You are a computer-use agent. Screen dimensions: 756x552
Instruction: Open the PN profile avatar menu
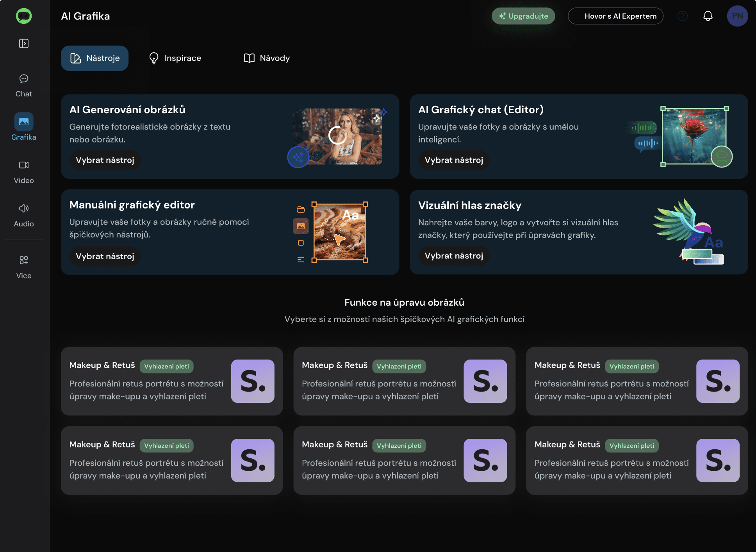pyautogui.click(x=737, y=16)
